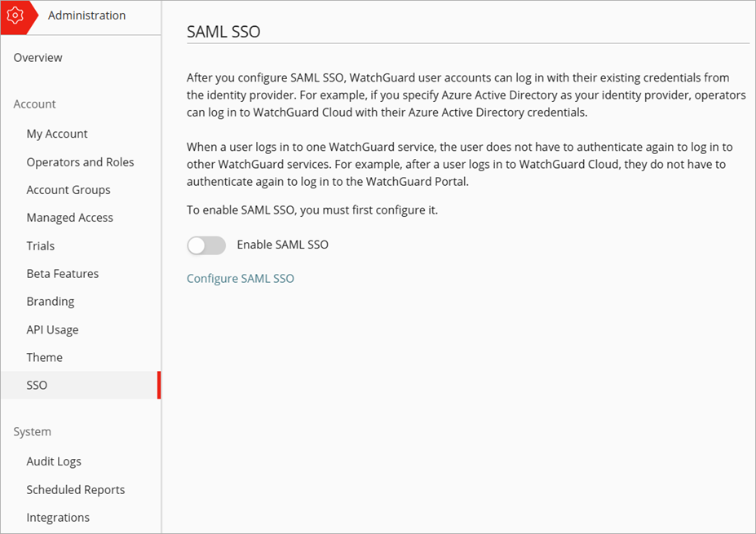Image resolution: width=756 pixels, height=534 pixels.
Task: Click the Account section heading
Action: 34,104
